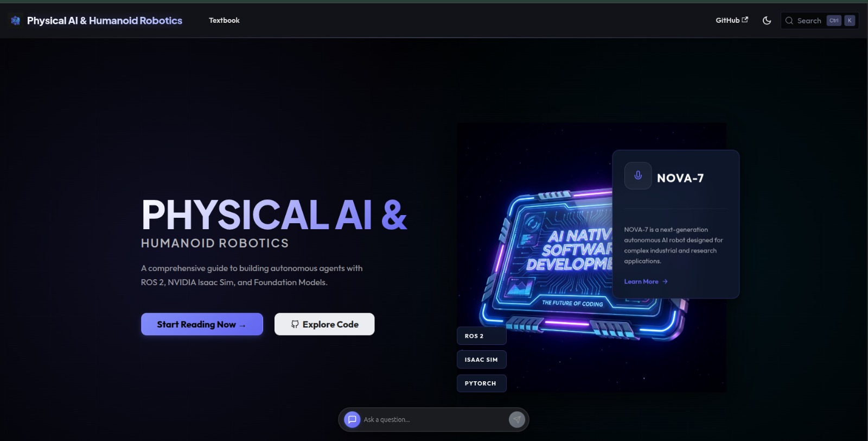Viewport: 868px width, 441px height.
Task: Open the Physical AI & Humanoid Robotics home title
Action: coord(105,21)
